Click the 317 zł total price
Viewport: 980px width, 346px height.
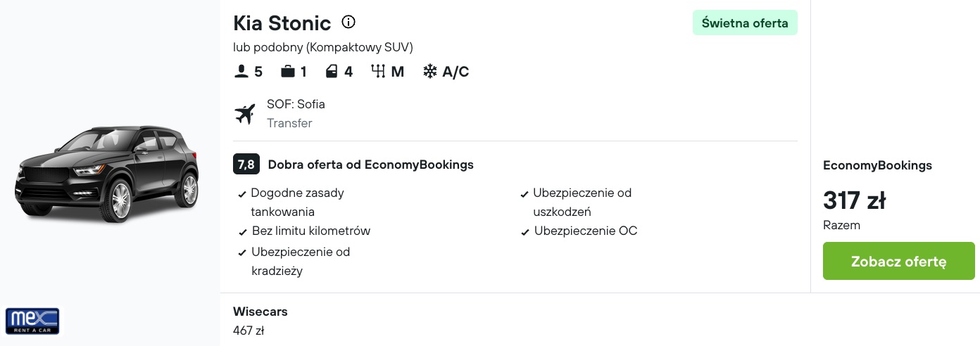pos(854,201)
